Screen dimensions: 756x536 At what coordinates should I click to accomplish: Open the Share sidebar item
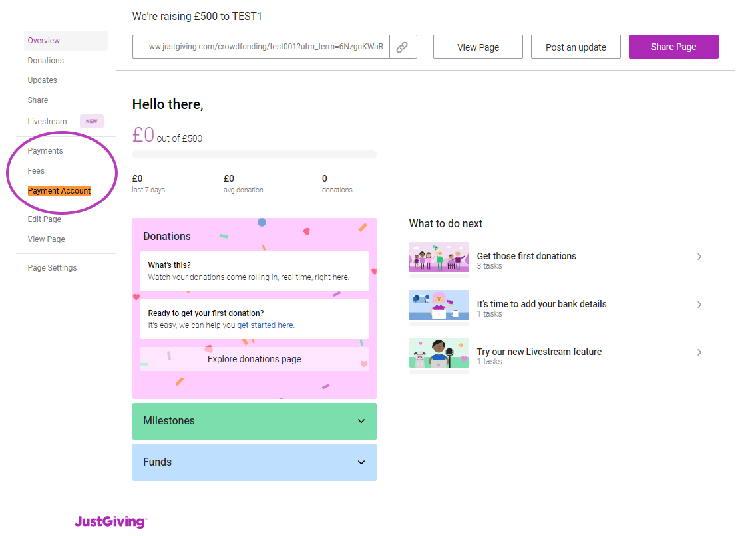click(x=38, y=100)
